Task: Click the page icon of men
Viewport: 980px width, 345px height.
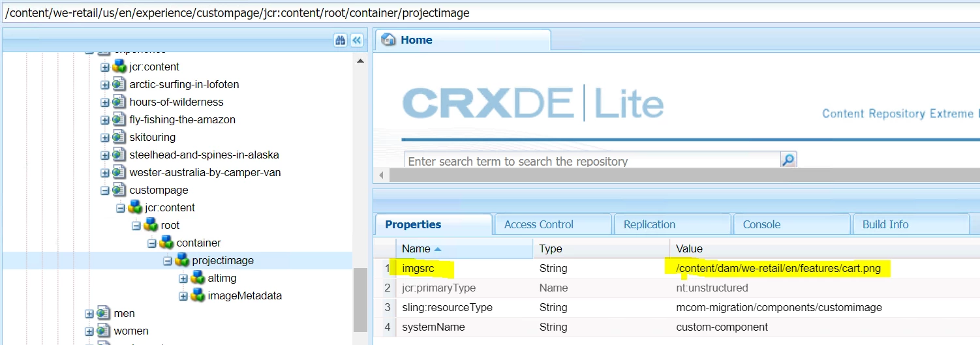Action: (x=104, y=313)
